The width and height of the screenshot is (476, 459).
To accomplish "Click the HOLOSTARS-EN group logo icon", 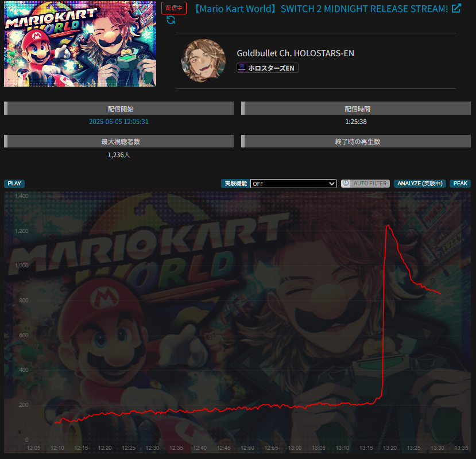I will pos(242,68).
